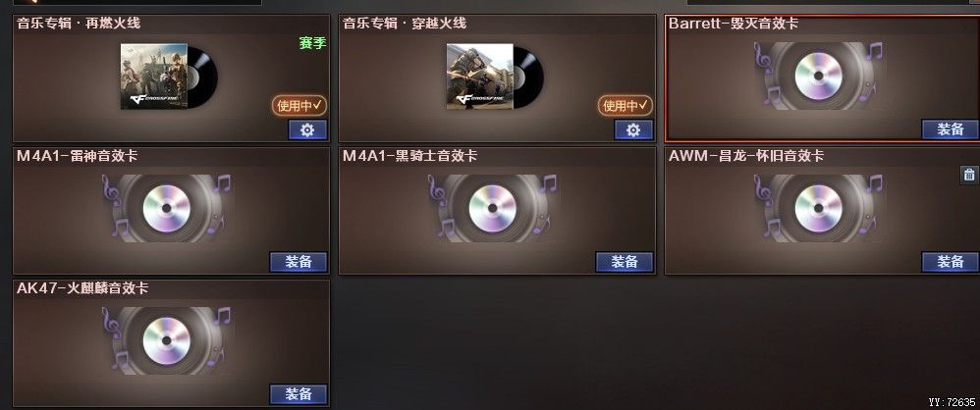Click the green 赛季 season tag
The image size is (980, 410).
pos(312,43)
